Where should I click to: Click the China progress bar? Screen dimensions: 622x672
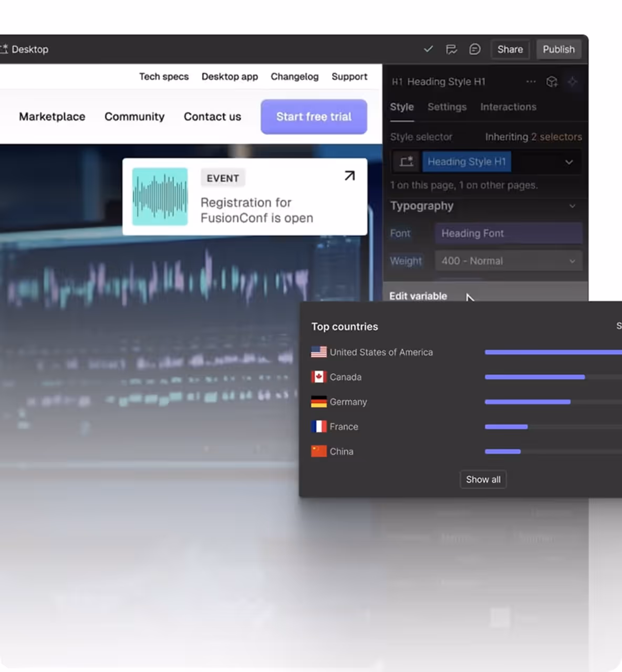tap(503, 451)
